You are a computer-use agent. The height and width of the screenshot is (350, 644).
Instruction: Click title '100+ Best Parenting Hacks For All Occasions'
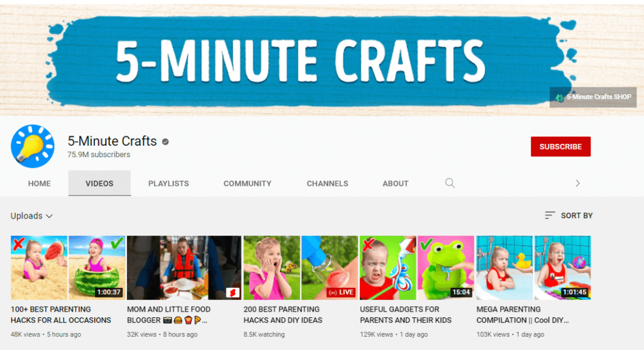(x=61, y=315)
